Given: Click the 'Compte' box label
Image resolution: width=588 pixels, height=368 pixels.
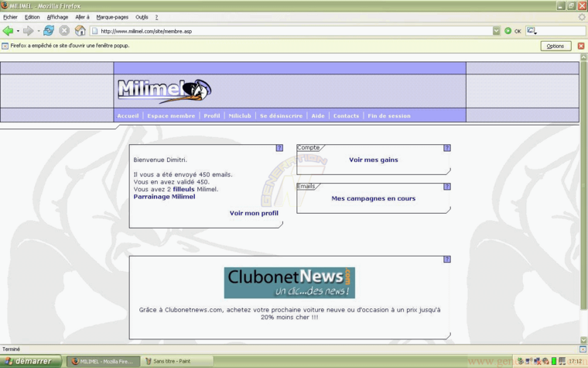Looking at the screenshot, I should click(308, 147).
